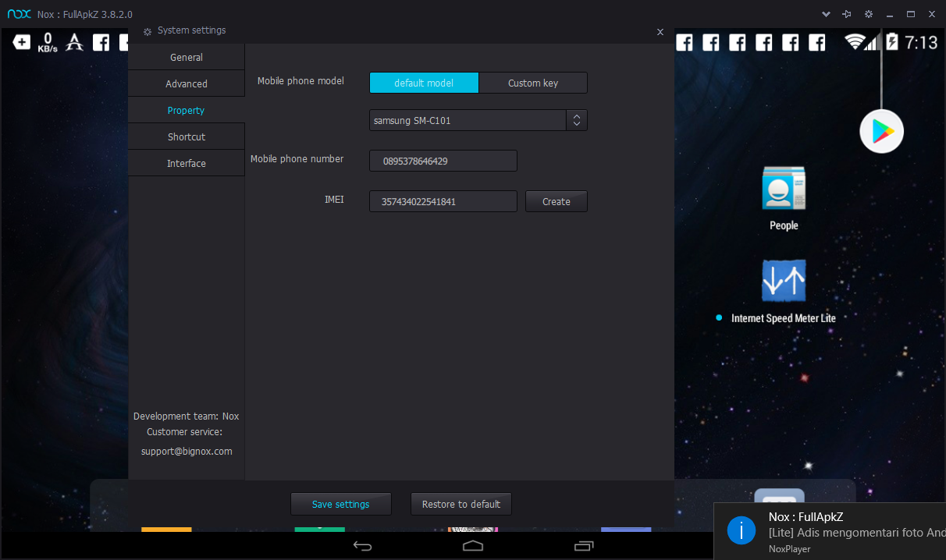
Task: Click the blue info icon in notification toast
Action: (x=741, y=530)
